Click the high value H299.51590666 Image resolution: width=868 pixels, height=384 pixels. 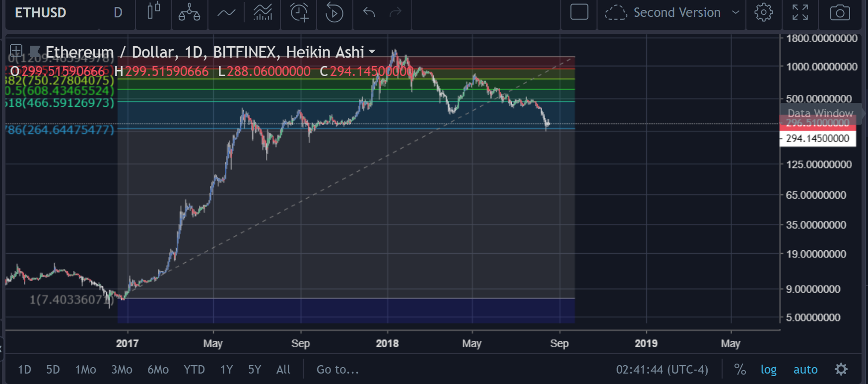click(161, 72)
